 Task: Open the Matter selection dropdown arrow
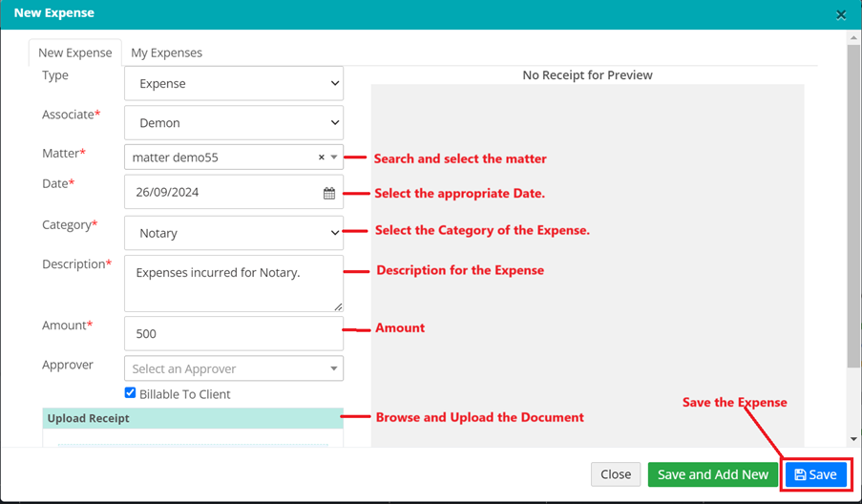pos(334,157)
